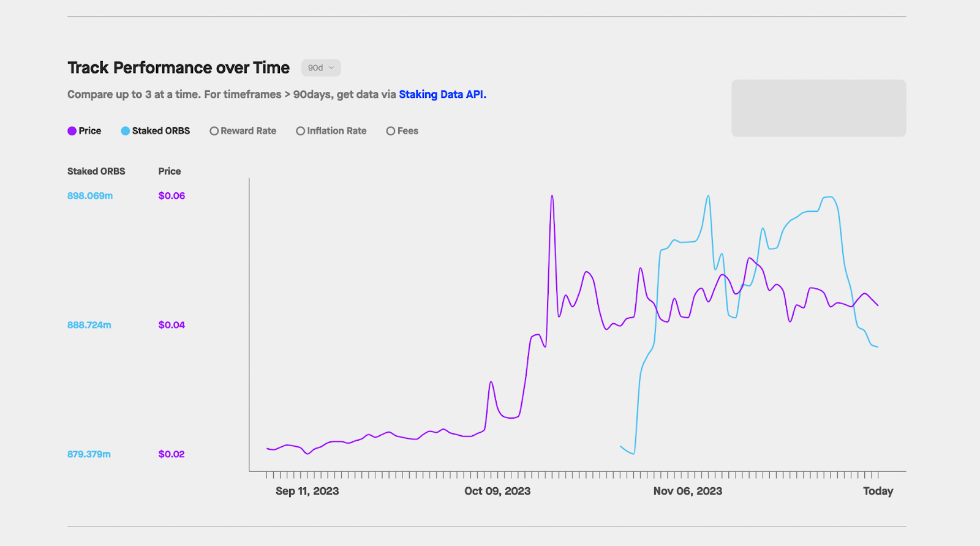Click the $0.02 price axis value

click(x=171, y=454)
